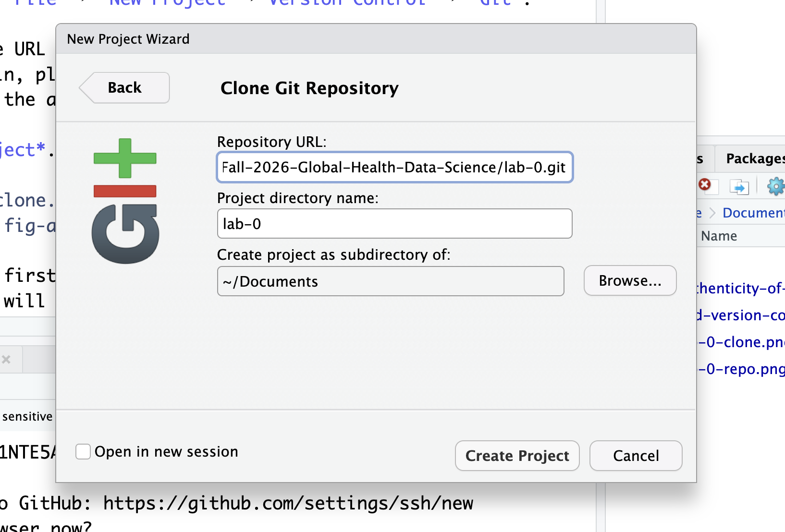
Task: Focus the Repository URL field
Action: point(395,167)
